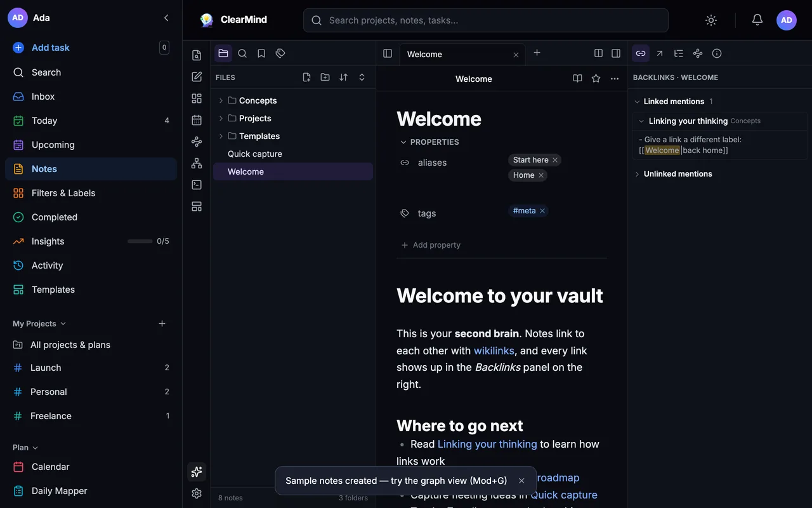Viewport: 812px width, 508px height.
Task: Expand the Templates folder in Files
Action: 293,136
